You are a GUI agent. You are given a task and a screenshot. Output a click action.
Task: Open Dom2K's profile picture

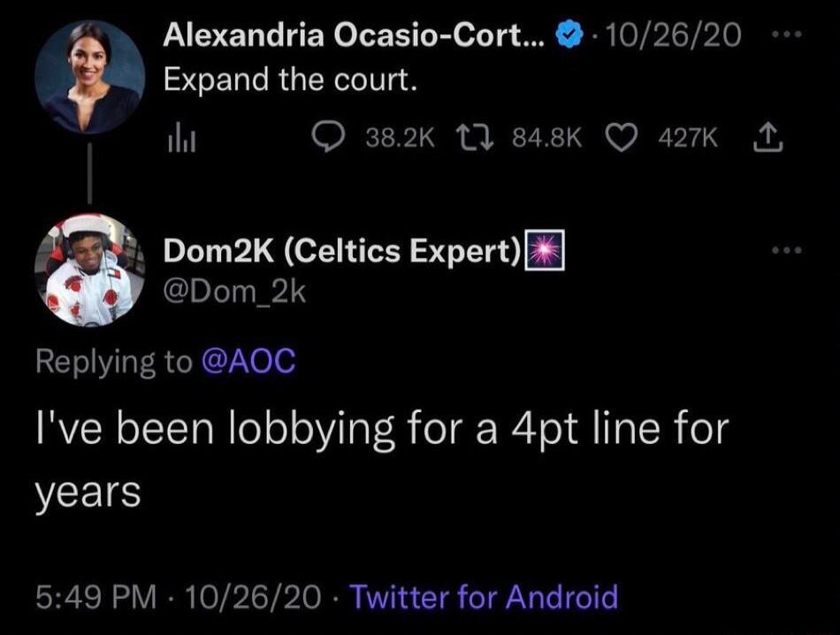(88, 268)
